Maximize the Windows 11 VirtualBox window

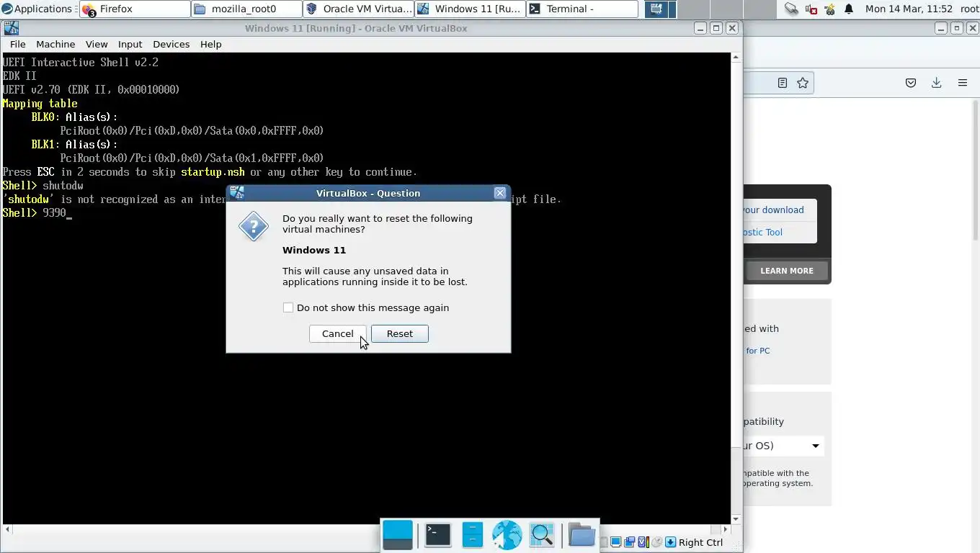click(x=716, y=28)
